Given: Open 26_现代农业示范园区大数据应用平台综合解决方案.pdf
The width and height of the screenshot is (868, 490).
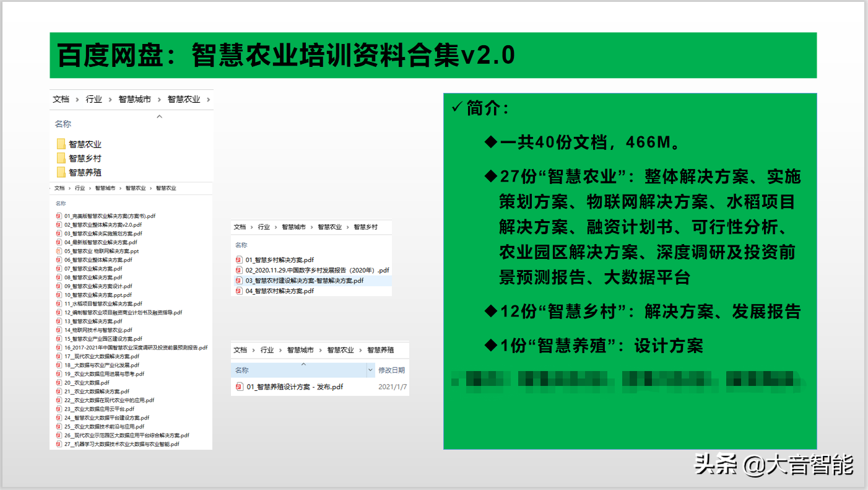Looking at the screenshot, I should click(126, 435).
